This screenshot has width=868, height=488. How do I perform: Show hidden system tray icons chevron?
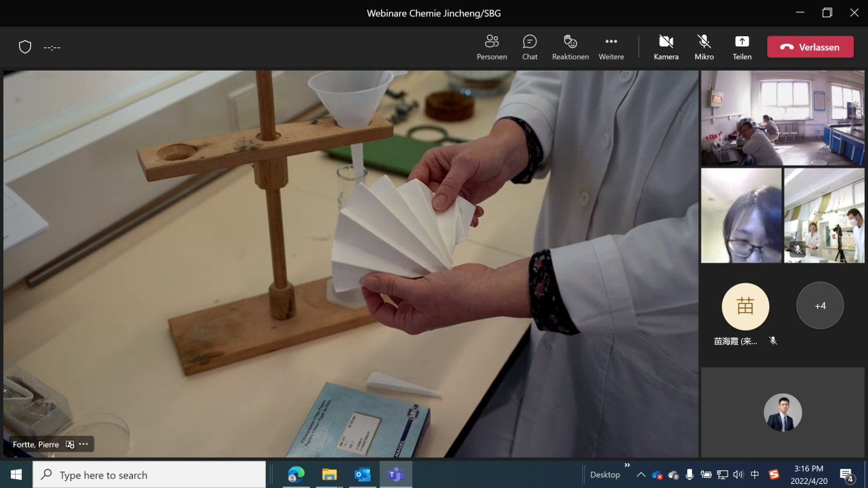point(641,474)
